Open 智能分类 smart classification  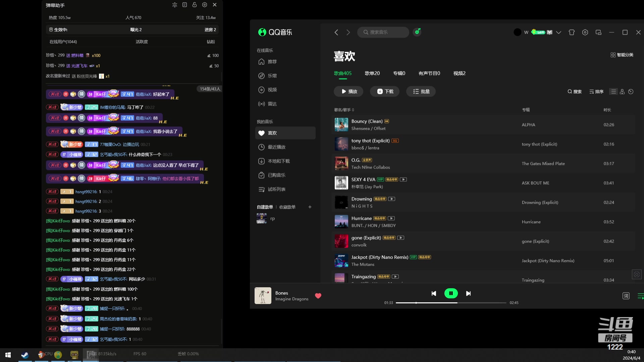(622, 55)
